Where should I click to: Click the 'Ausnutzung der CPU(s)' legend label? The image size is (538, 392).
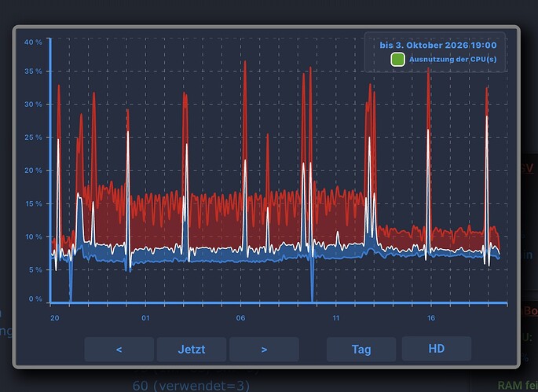point(453,60)
